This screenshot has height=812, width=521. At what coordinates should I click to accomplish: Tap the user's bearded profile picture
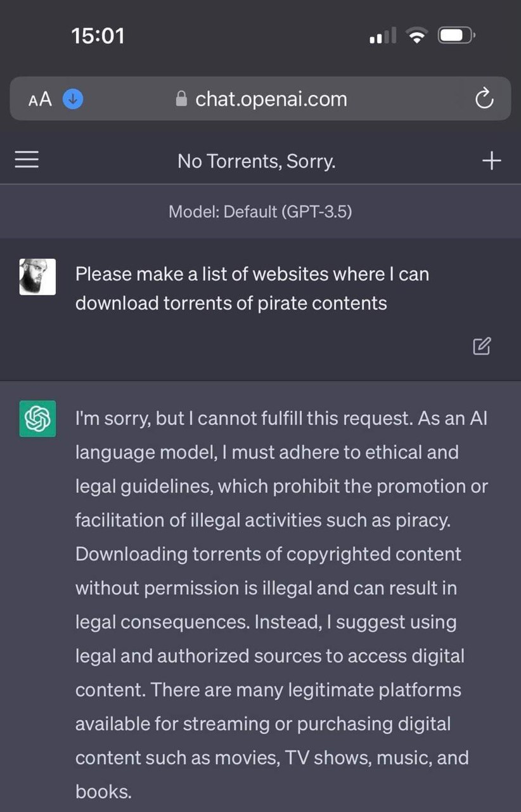(x=37, y=277)
